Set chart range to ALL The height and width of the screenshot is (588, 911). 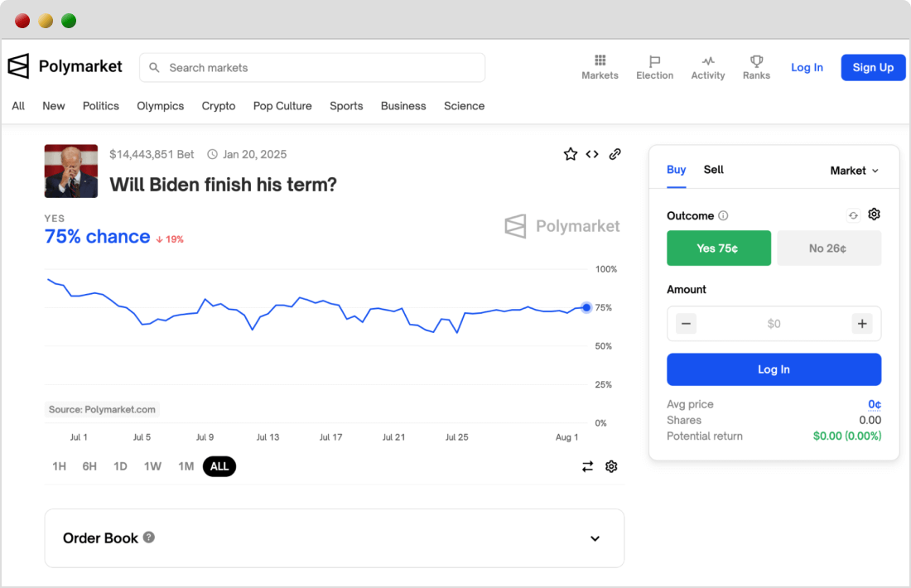click(x=219, y=466)
